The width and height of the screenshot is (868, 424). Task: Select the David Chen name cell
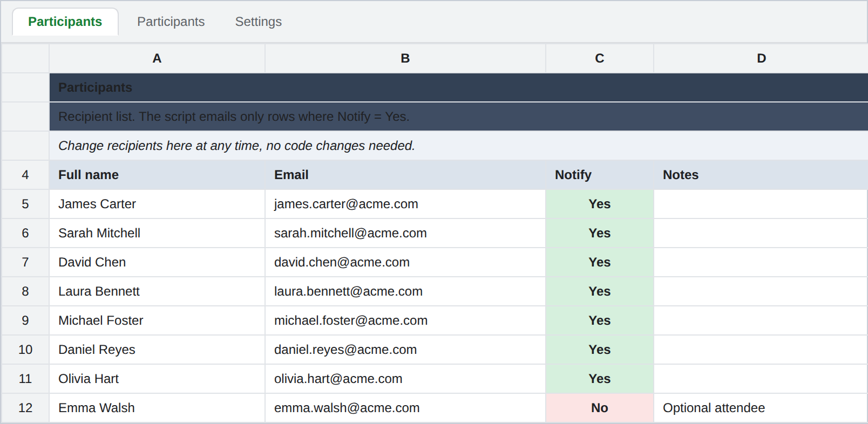(x=157, y=262)
